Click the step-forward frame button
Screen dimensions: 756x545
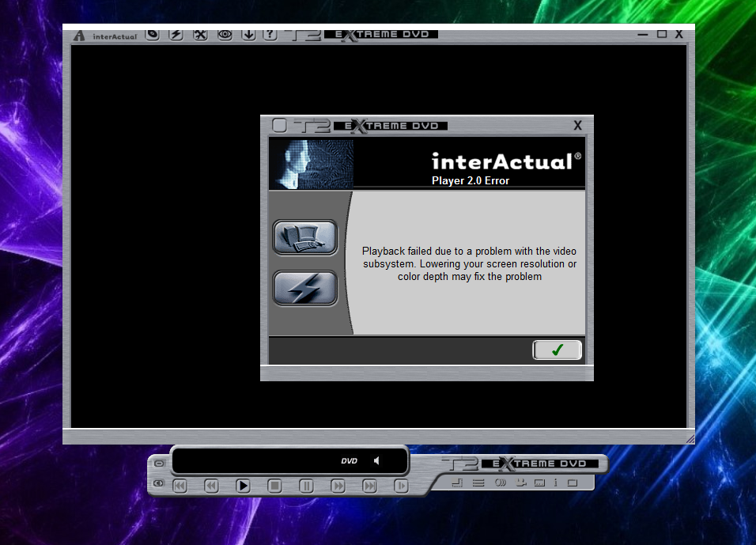(x=401, y=486)
